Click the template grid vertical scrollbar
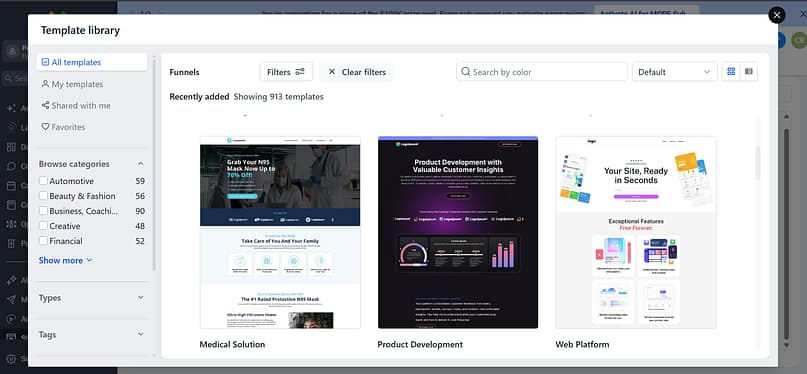The image size is (807, 374). (758, 163)
